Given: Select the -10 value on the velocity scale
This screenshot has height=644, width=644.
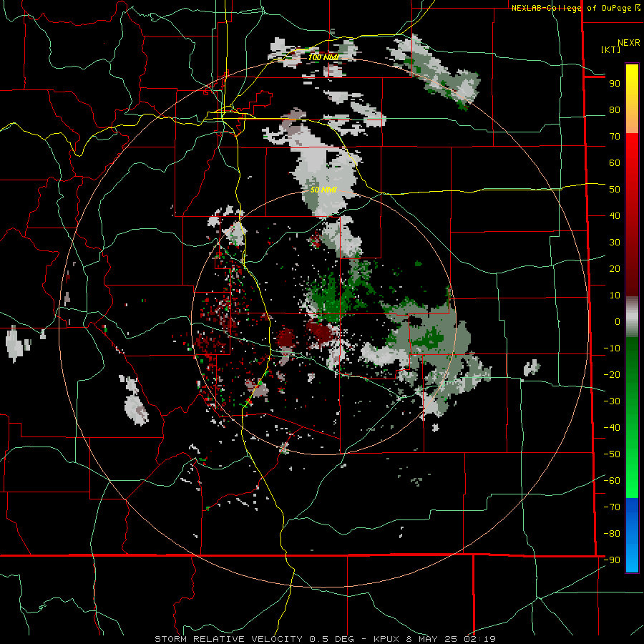Looking at the screenshot, I should coord(612,348).
